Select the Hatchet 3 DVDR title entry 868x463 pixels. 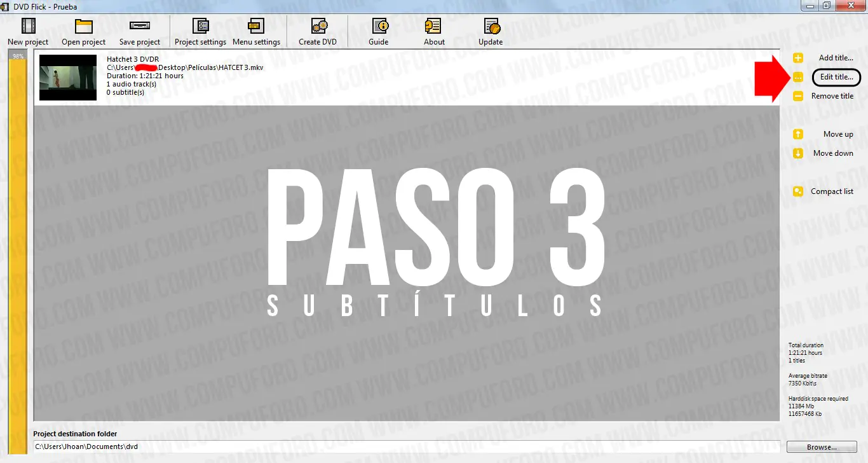191,76
